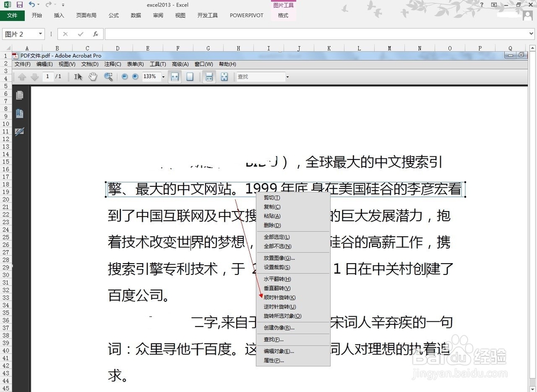Screen dimensions: 537x392
Task: Open the Undo history dropdown arrow
Action: [38, 4]
